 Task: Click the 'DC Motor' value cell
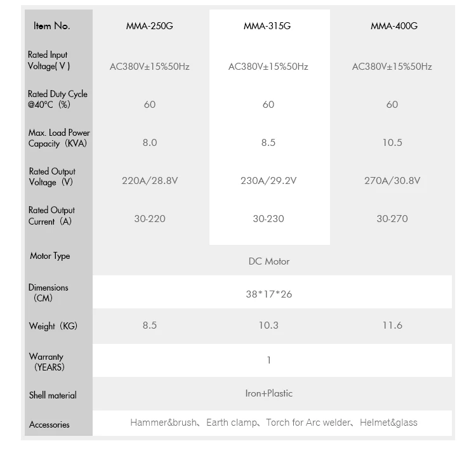click(269, 261)
